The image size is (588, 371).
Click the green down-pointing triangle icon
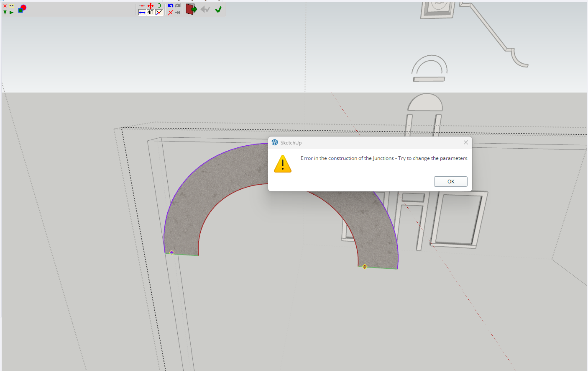[x=5, y=13]
